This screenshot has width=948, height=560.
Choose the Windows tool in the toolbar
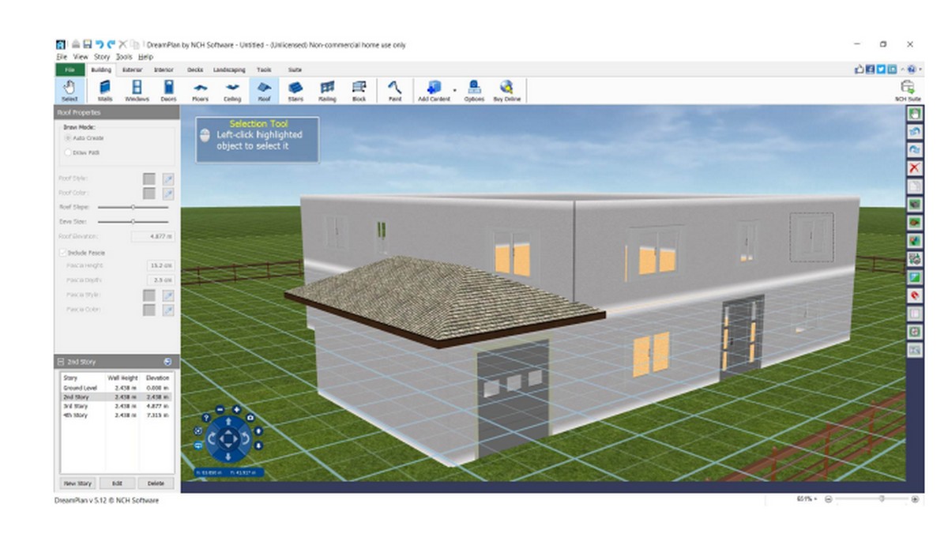click(137, 91)
